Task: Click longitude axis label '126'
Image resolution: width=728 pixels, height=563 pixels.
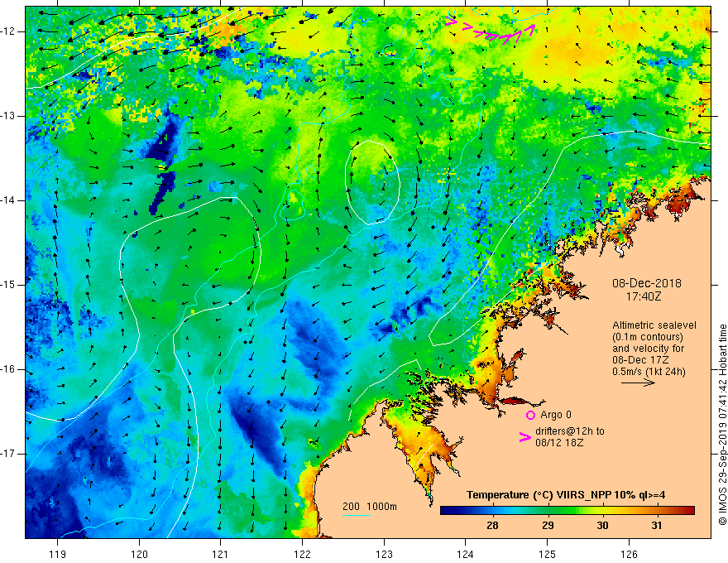Action: (629, 554)
